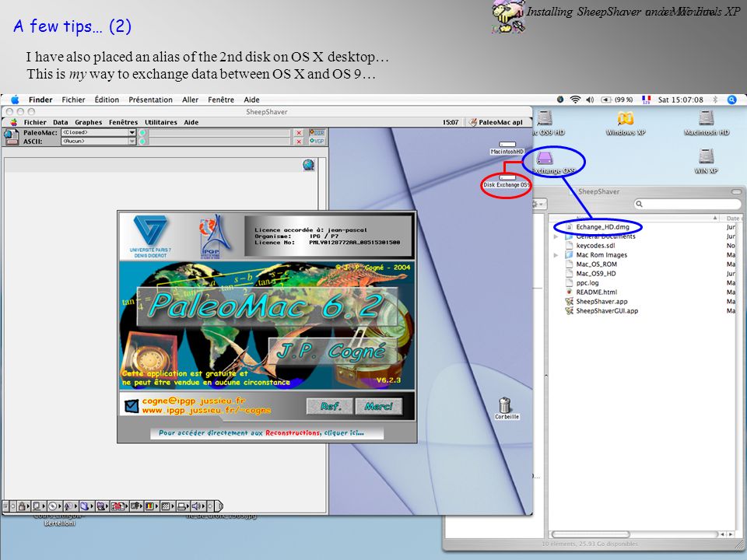747x560 pixels.
Task: Toggle the green indicator on the PaleoMac row
Action: coord(142,133)
